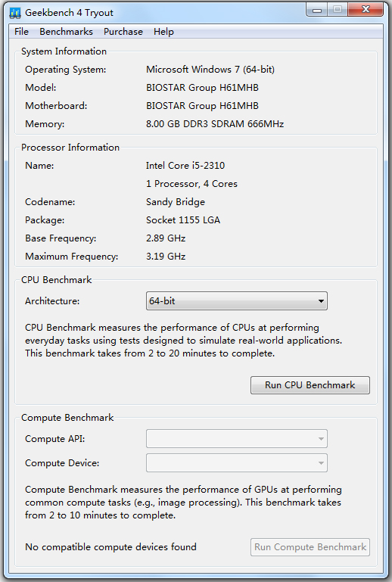Select the Model value BIOSTAR Group H61MHB
This screenshot has width=392, height=582.
[x=202, y=88]
